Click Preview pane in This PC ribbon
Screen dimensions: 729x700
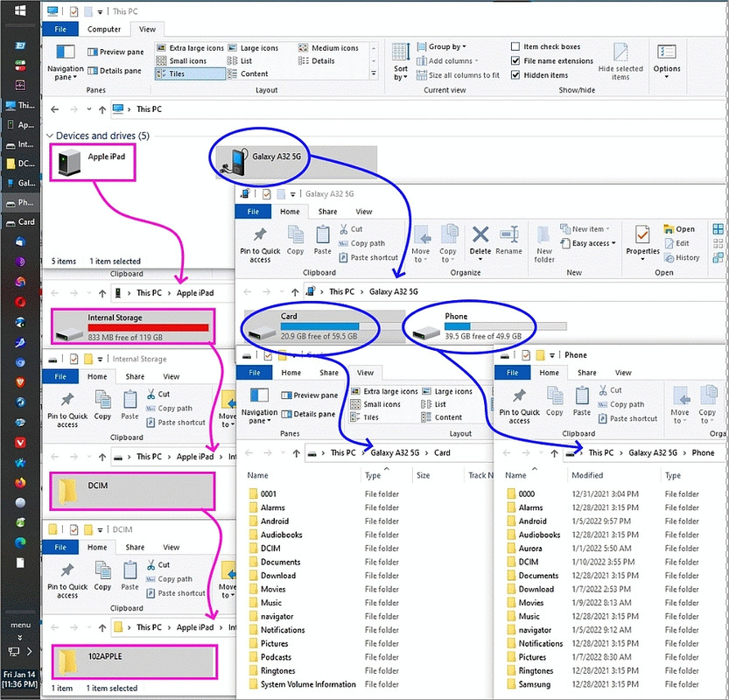coord(116,52)
